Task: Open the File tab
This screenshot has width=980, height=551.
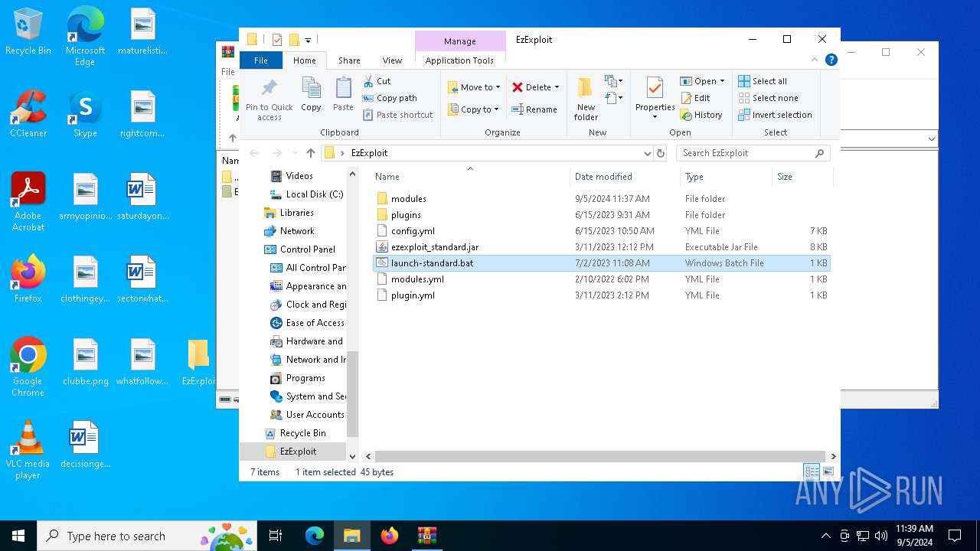Action: [x=261, y=60]
